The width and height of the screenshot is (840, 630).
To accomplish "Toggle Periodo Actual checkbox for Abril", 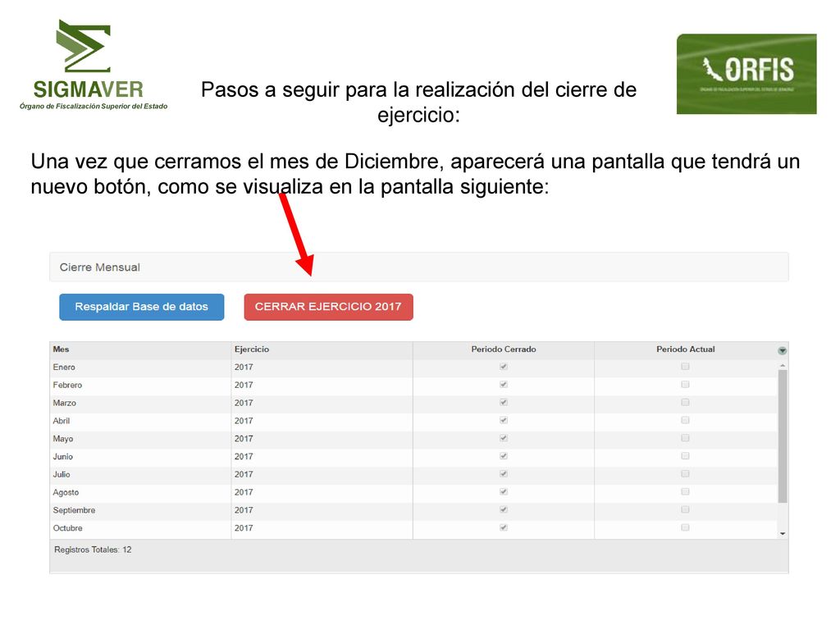I will pyautogui.click(x=685, y=420).
